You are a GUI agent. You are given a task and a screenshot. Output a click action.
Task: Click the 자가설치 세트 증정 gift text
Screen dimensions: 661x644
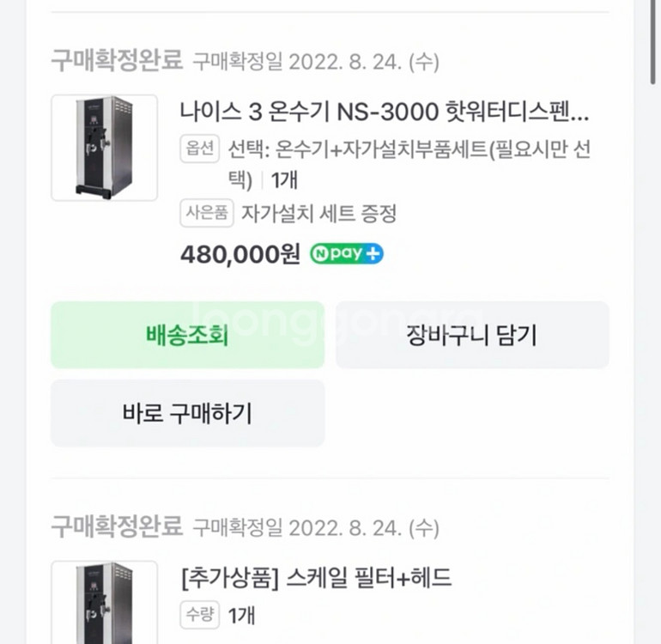(318, 213)
